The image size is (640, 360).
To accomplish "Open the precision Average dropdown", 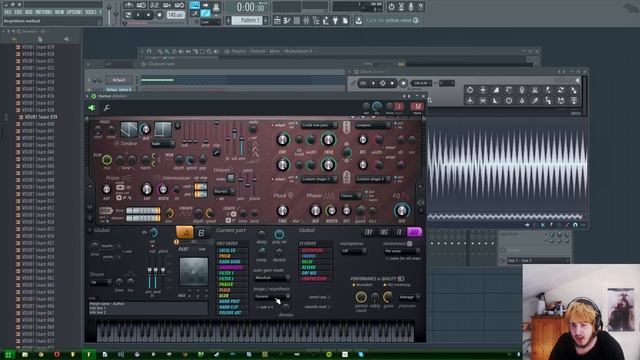I will (409, 297).
